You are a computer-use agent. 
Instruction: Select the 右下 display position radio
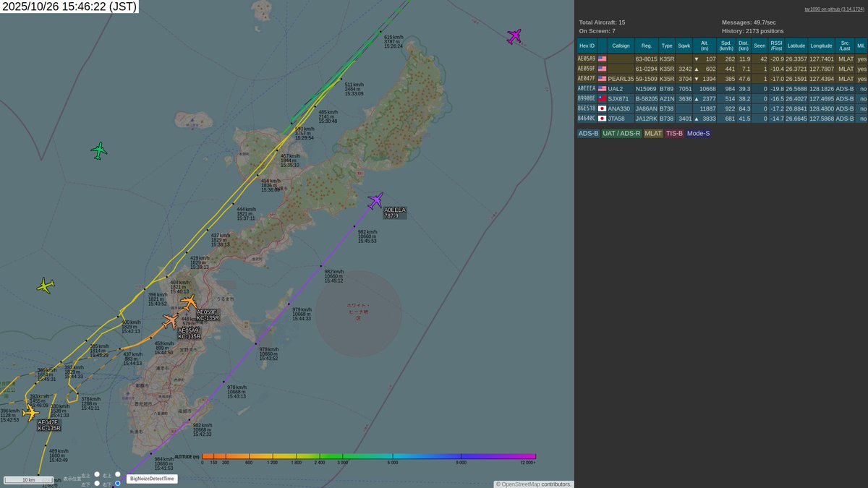(x=117, y=484)
